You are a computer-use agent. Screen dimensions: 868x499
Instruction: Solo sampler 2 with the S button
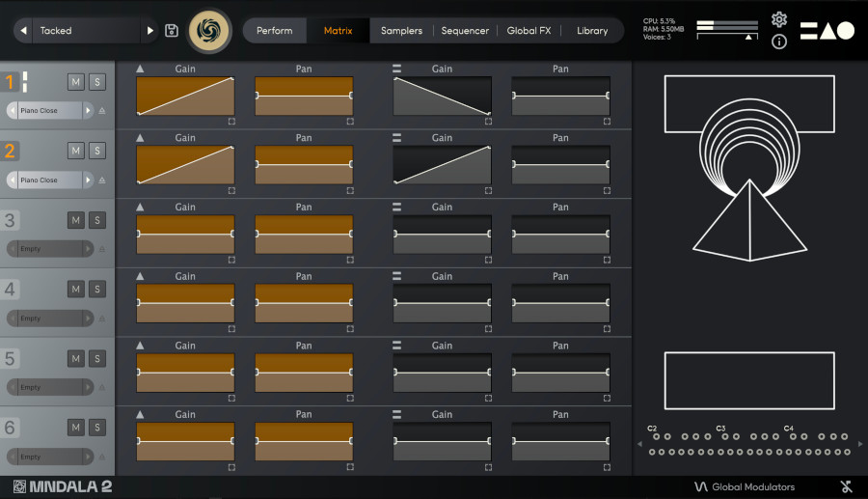96,151
